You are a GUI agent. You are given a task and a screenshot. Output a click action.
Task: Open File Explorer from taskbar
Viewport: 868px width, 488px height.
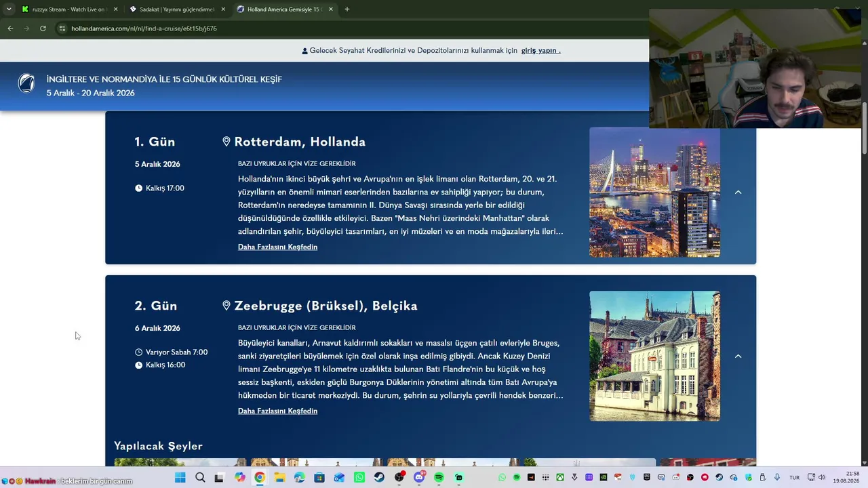(x=279, y=478)
